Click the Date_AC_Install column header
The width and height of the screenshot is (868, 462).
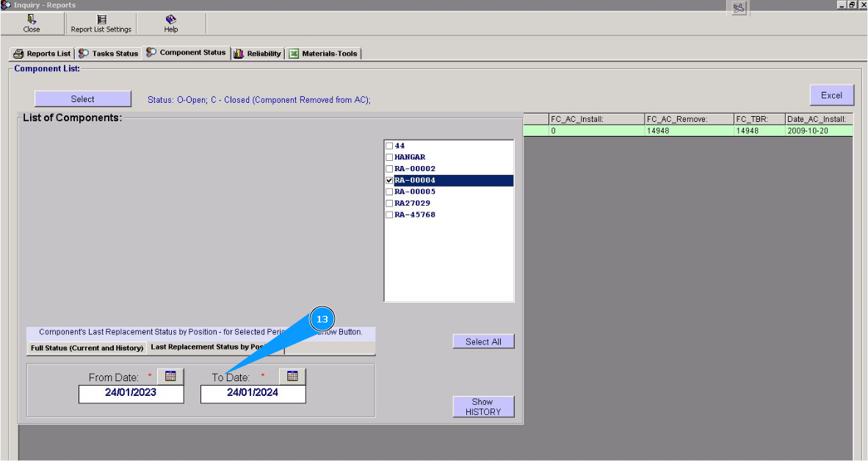(819, 119)
